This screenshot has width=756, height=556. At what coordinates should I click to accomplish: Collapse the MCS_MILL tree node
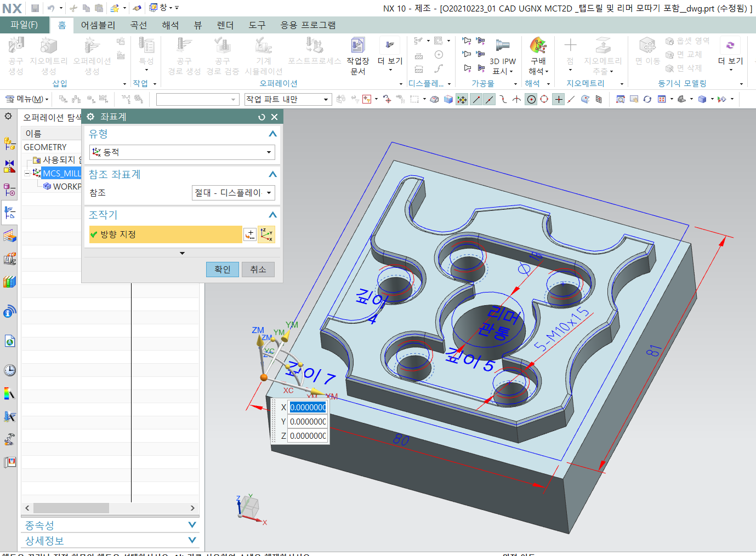pyautogui.click(x=27, y=173)
